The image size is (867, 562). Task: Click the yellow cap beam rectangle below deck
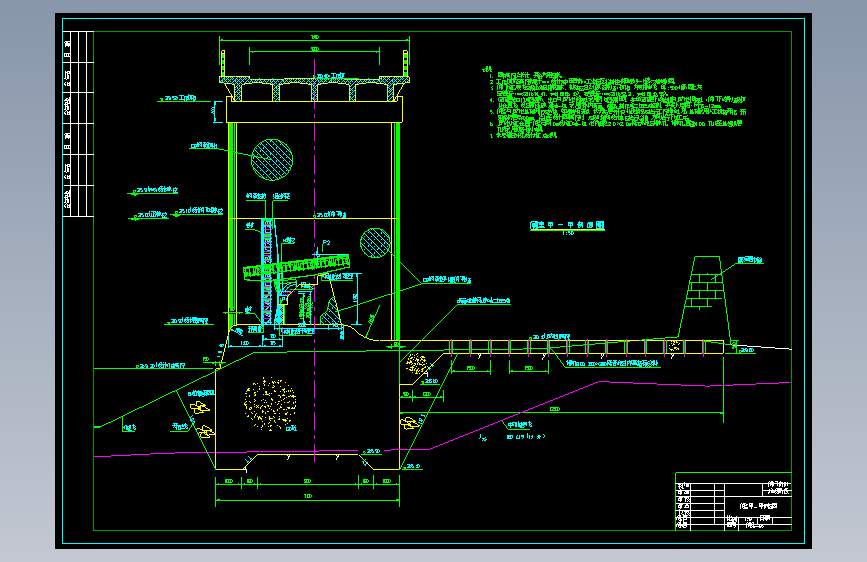315,110
